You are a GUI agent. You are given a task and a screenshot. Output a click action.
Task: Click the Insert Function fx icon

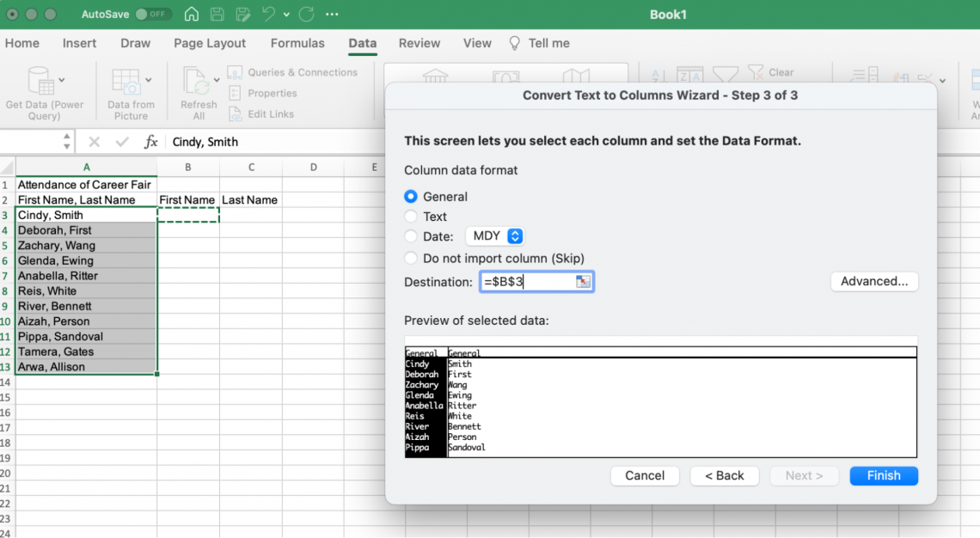[150, 142]
